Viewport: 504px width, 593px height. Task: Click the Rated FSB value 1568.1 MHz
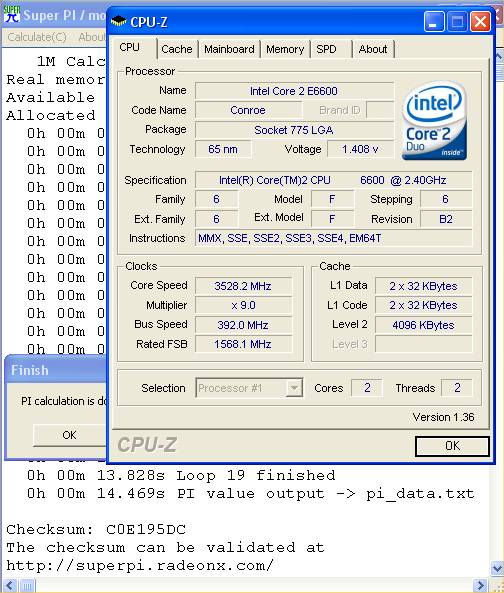(x=243, y=344)
